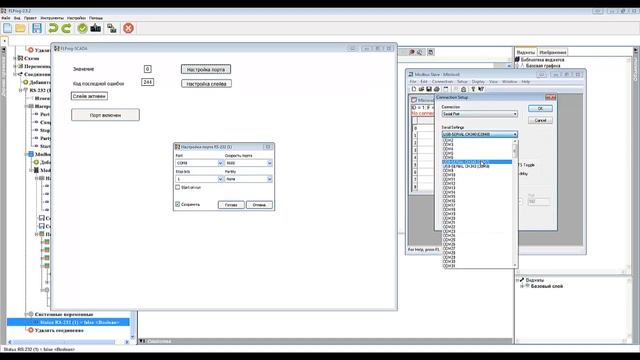Click the Open folder icon in FLProg toolbar
Screen dimensions: 640x360
click(x=20, y=28)
